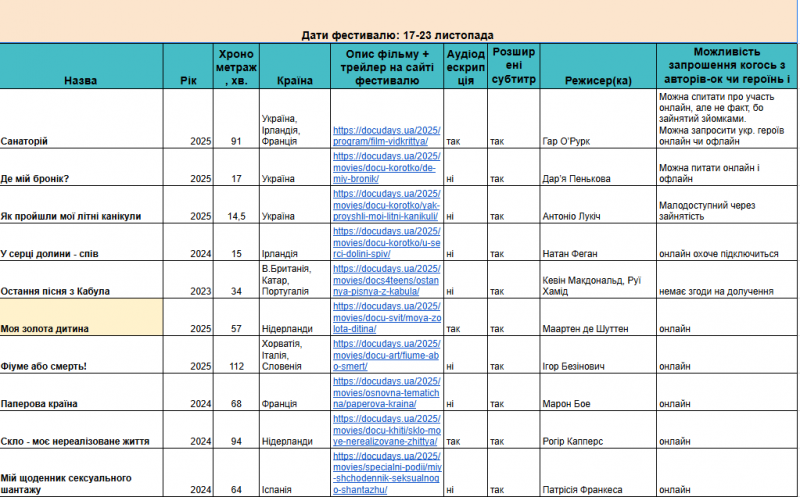This screenshot has height=497, width=800.
Task: Select the duration cell '91' for Санаторій
Action: click(x=236, y=119)
